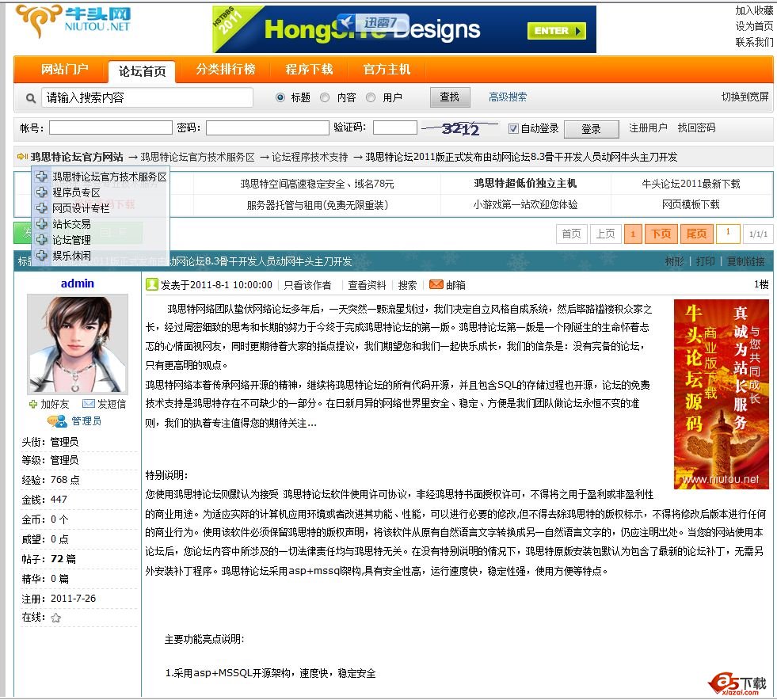Click the 3212 captcha image

(460, 129)
